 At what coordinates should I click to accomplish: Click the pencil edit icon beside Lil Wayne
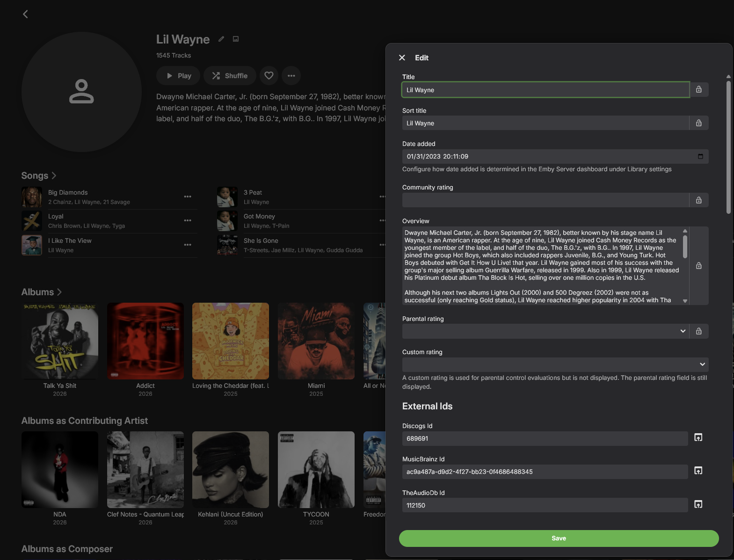coord(221,39)
